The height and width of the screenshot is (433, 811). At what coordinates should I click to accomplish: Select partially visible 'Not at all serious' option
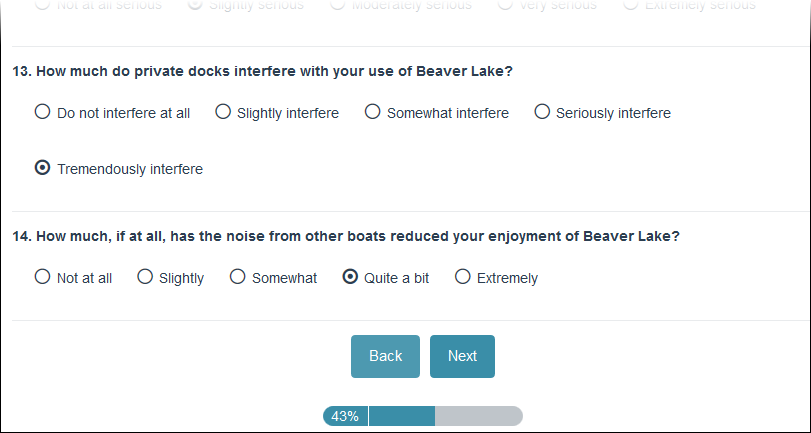click(43, 4)
